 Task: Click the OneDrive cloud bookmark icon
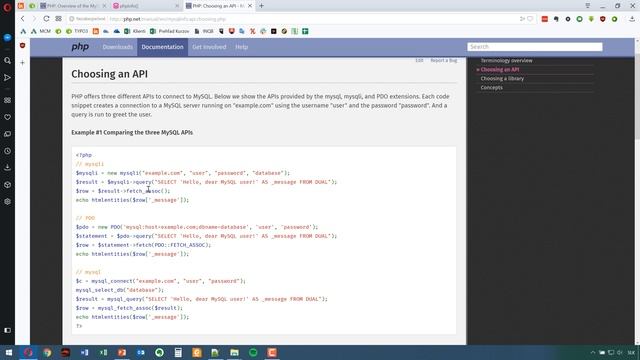[117, 31]
